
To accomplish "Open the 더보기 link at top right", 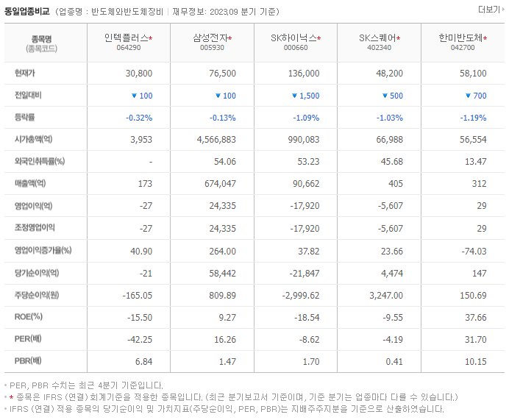I will (x=491, y=10).
